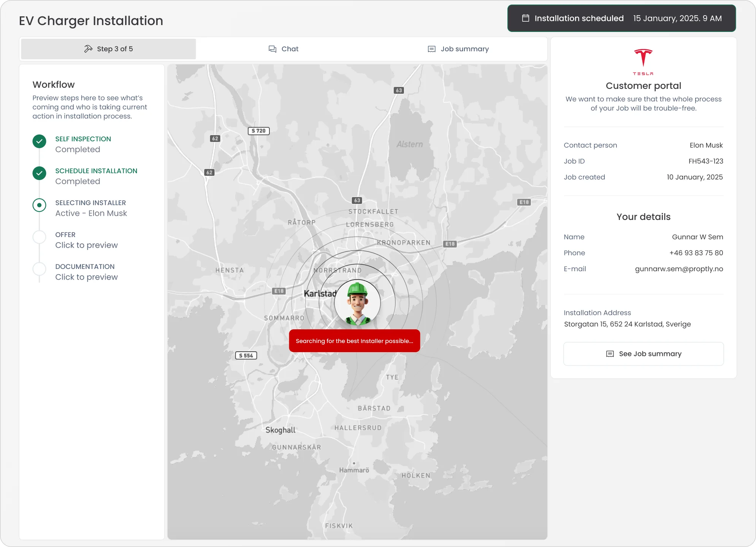
Task: Click the Installation scheduled date banner
Action: [x=621, y=18]
